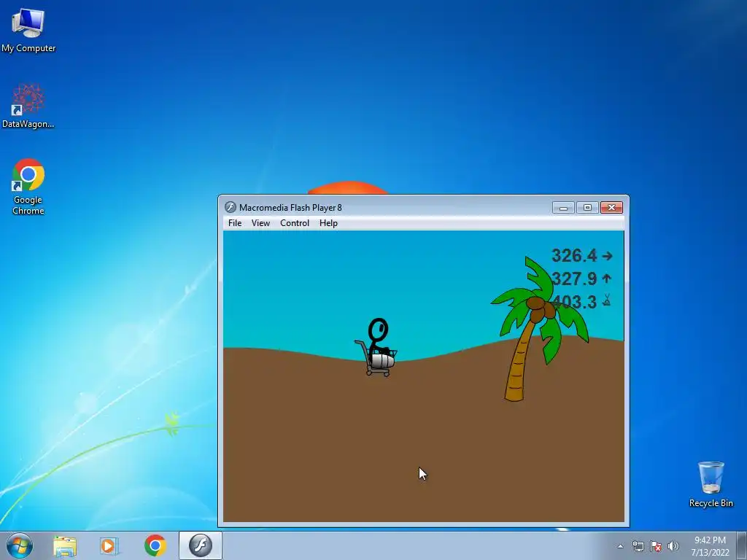This screenshot has width=747, height=560.
Task: Click the network status tray icon
Action: point(638,546)
